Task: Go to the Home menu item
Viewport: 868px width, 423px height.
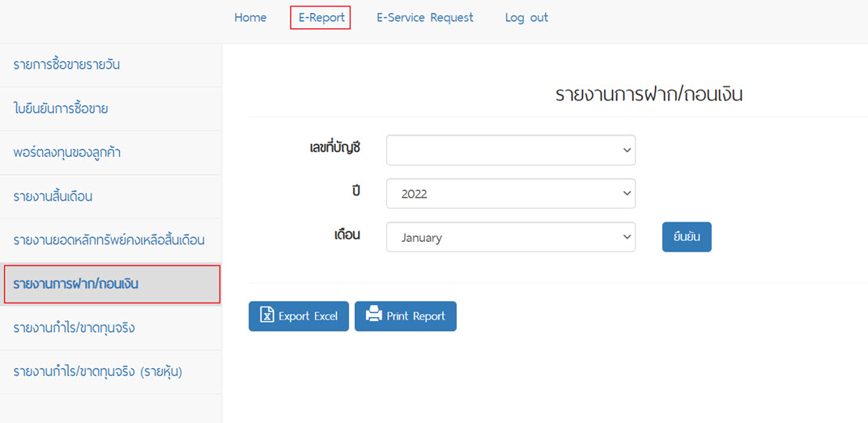Action: [250, 18]
